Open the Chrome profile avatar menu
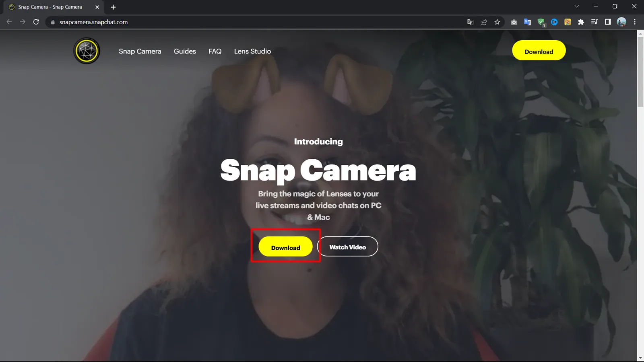Screen dimensions: 644x362 click(x=621, y=22)
